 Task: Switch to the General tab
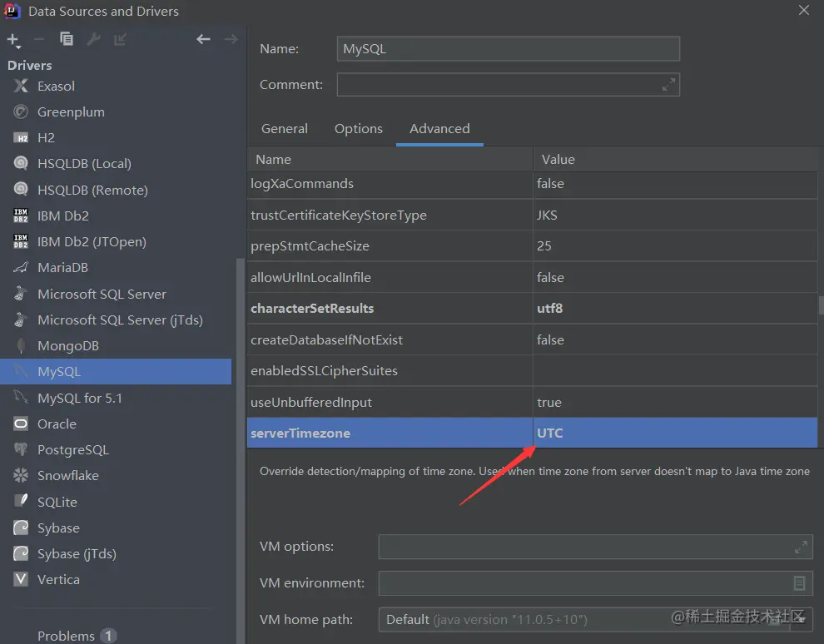click(x=285, y=129)
